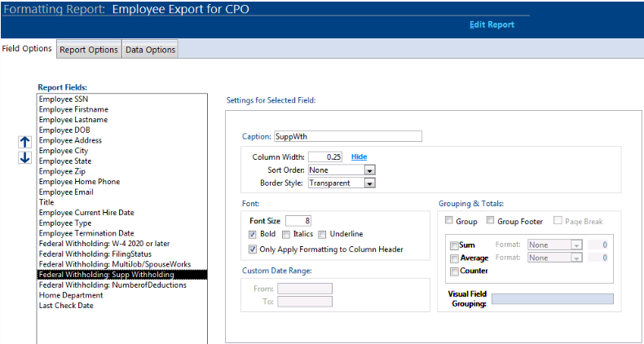Click the Hide link beside Column Width
This screenshot has width=644, height=344.
[x=359, y=157]
